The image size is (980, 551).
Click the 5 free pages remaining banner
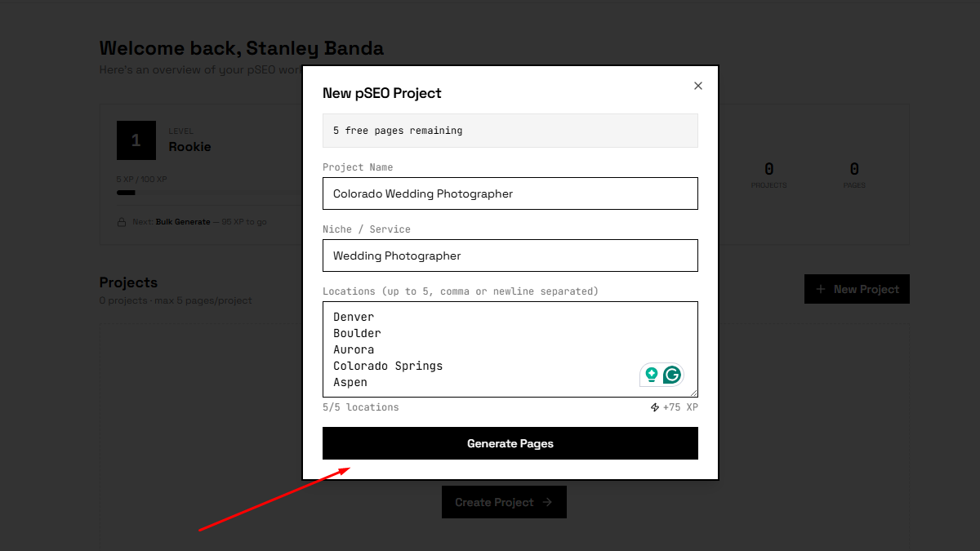tap(510, 131)
